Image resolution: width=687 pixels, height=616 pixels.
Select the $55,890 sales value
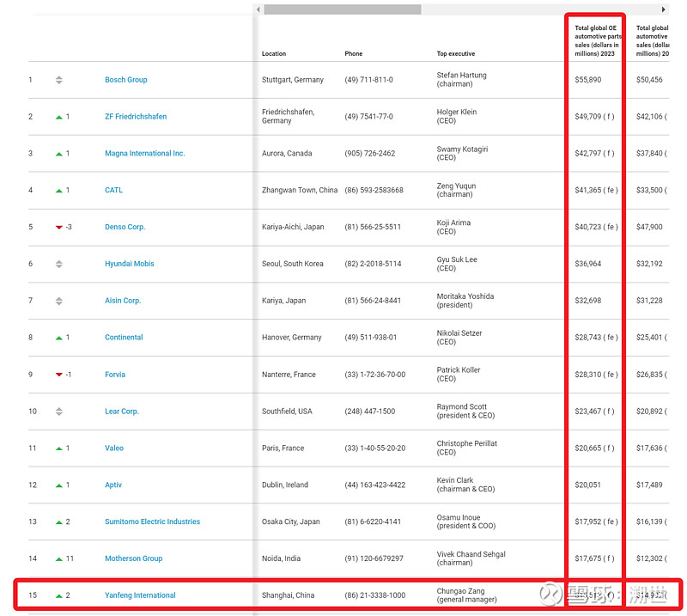(x=588, y=79)
